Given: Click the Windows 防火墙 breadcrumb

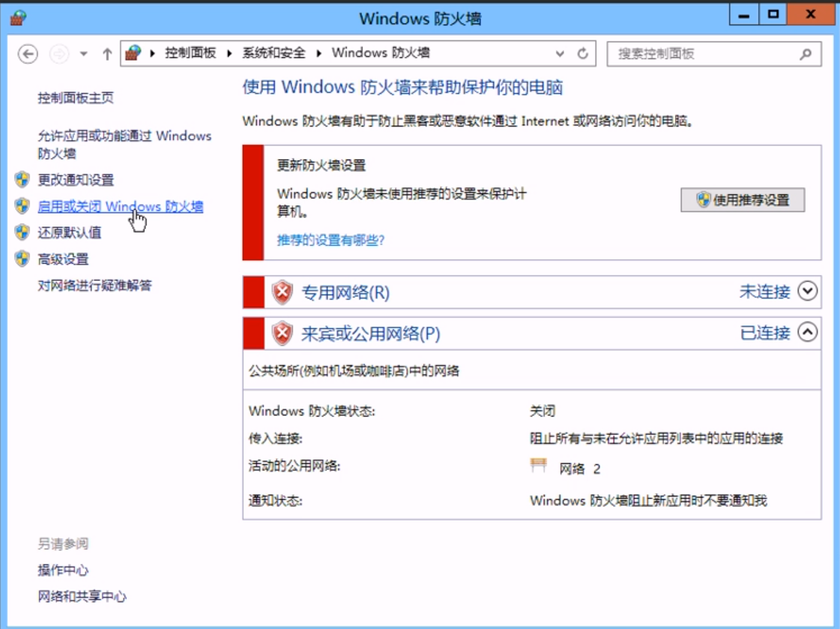Looking at the screenshot, I should 381,52.
